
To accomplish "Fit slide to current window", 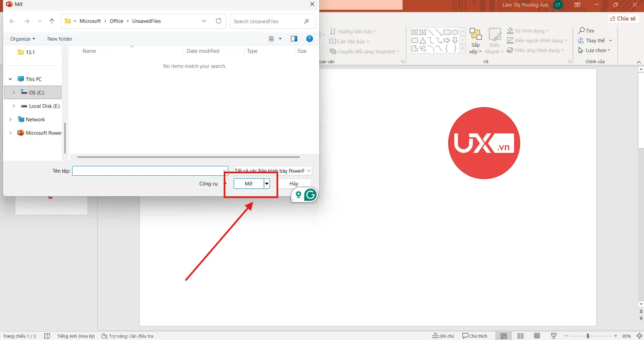I will pos(639,336).
